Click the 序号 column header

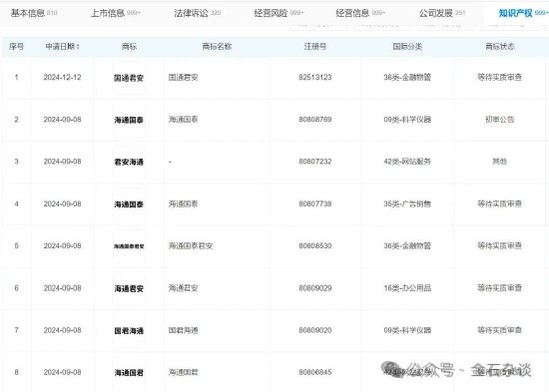(x=16, y=47)
